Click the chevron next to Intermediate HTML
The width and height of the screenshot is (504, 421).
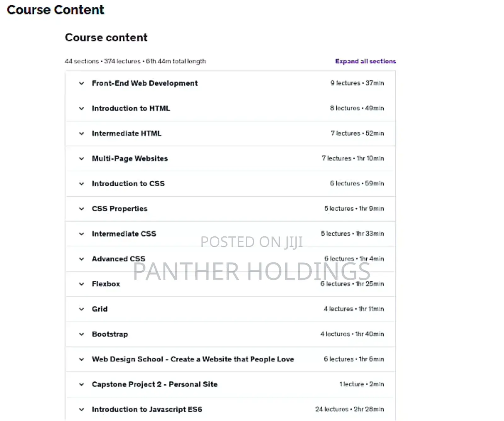tap(82, 133)
